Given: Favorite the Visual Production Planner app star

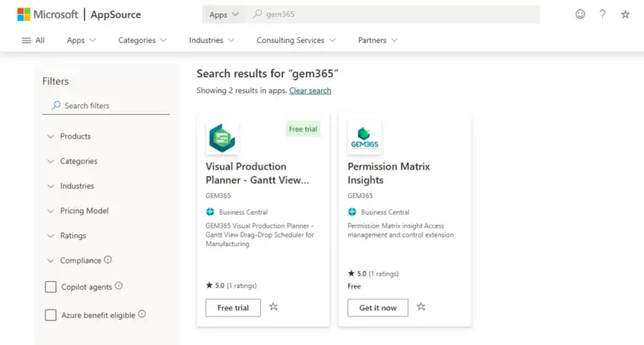Looking at the screenshot, I should click(273, 307).
